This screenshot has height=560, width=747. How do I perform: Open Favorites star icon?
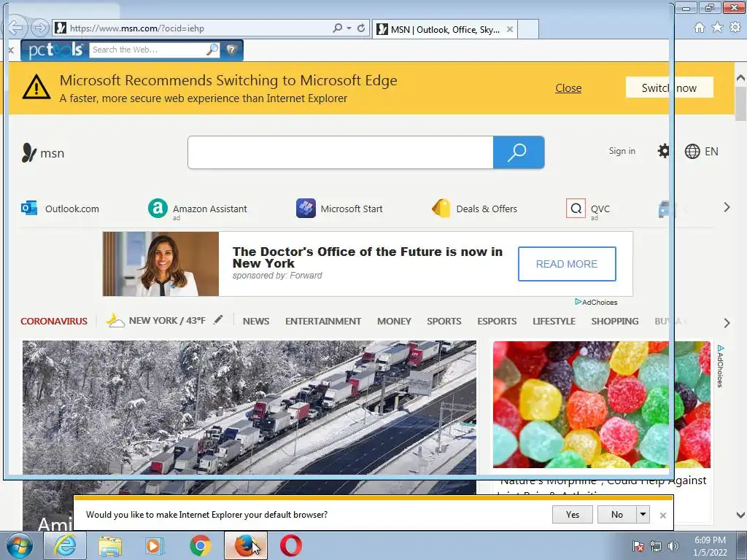pyautogui.click(x=717, y=28)
